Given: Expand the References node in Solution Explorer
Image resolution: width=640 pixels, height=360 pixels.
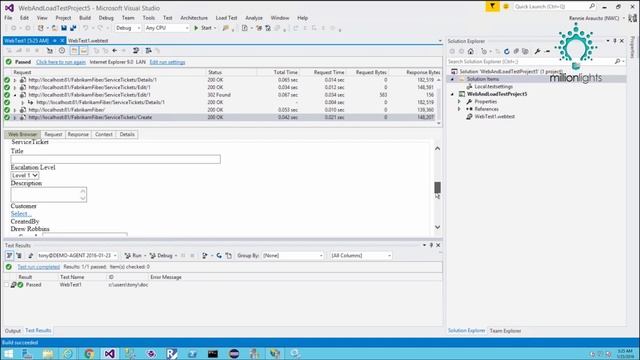Looking at the screenshot, I should tap(459, 109).
